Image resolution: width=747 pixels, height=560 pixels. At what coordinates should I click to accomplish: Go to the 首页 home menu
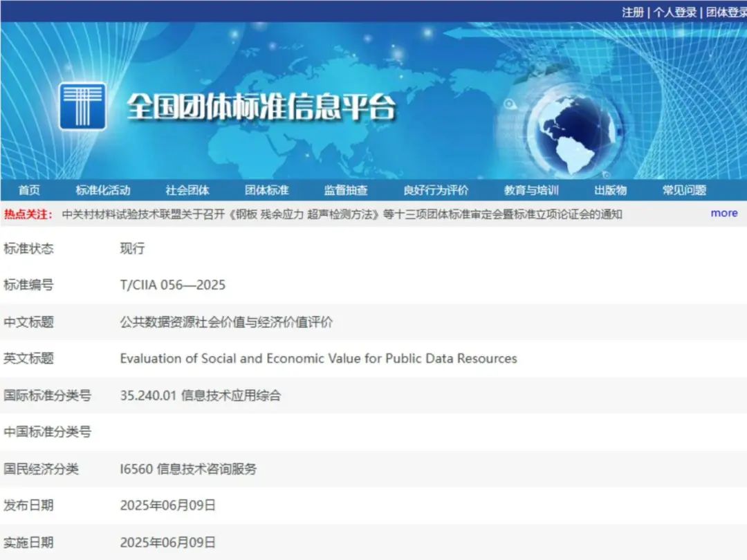click(x=29, y=190)
